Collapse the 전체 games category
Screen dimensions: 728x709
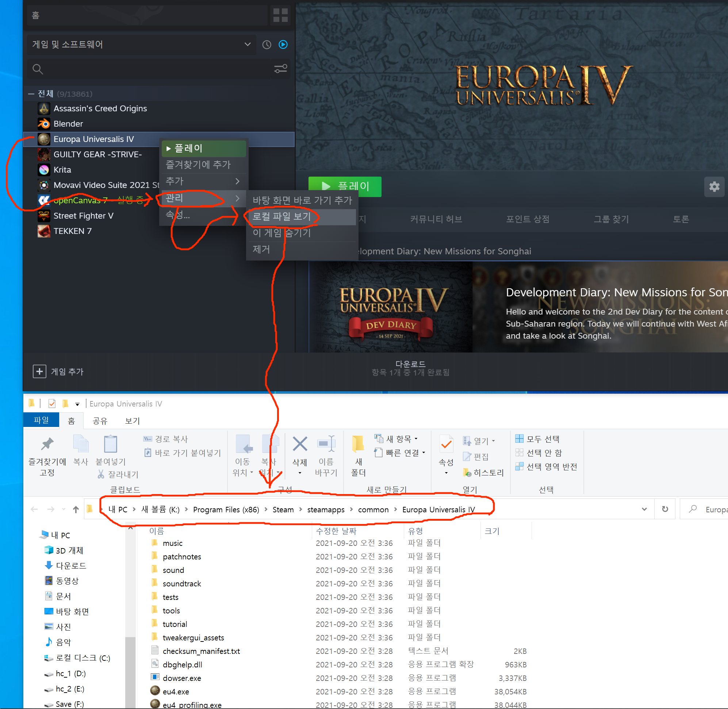(x=31, y=94)
